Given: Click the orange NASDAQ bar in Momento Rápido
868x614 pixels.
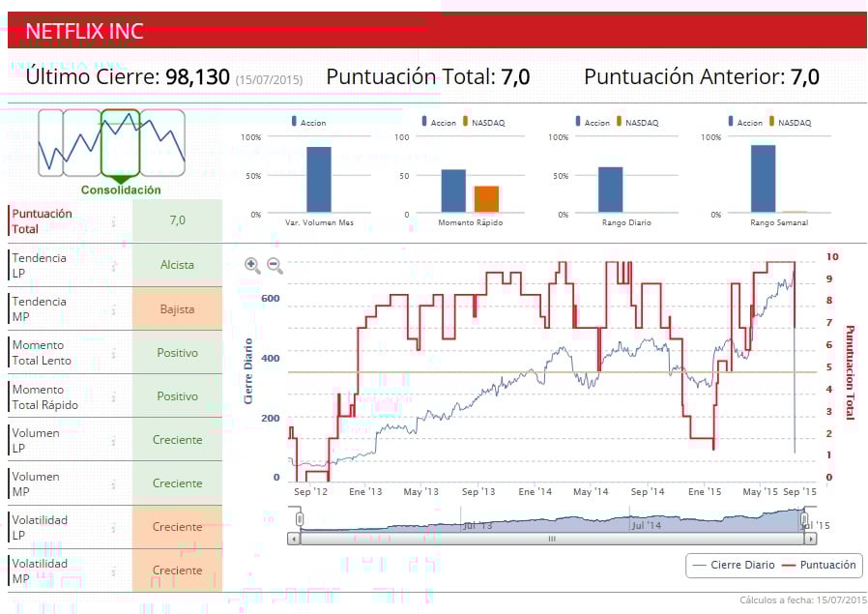Looking at the screenshot, I should pyautogui.click(x=486, y=199).
